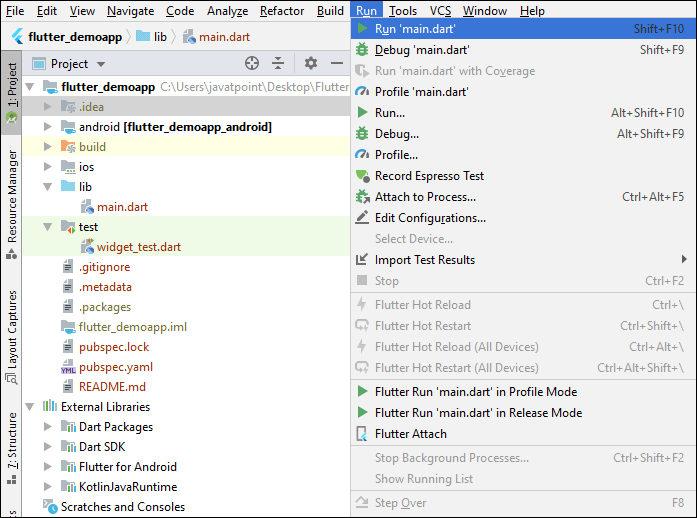Open the Resource Manager side tab
Viewport: 697px width, 518px height.
(12, 204)
